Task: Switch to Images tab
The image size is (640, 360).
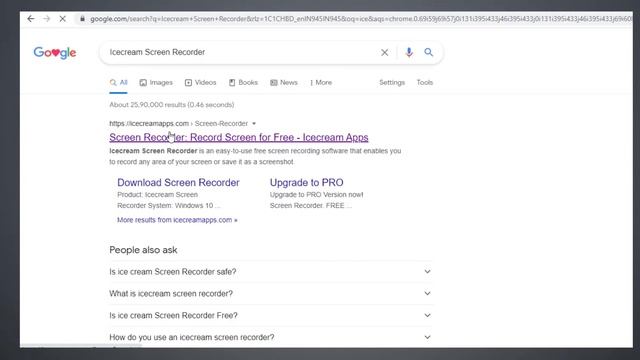Action: pyautogui.click(x=156, y=82)
